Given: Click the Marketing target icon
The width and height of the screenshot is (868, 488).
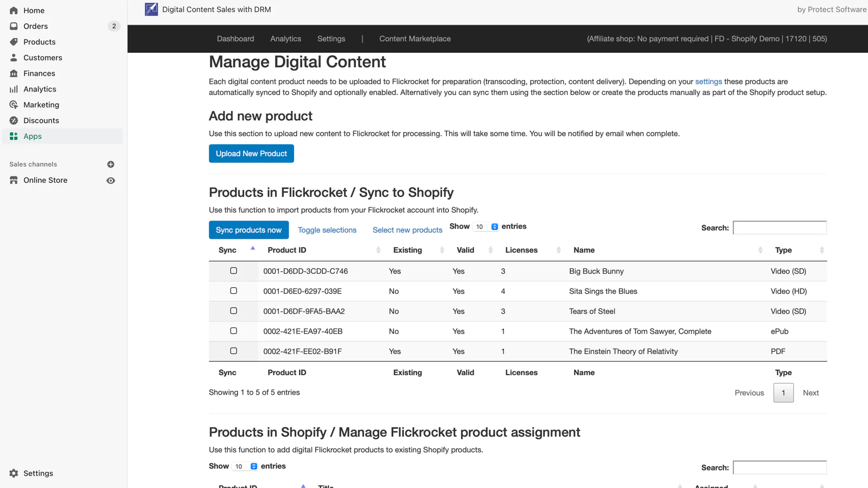Looking at the screenshot, I should (14, 105).
